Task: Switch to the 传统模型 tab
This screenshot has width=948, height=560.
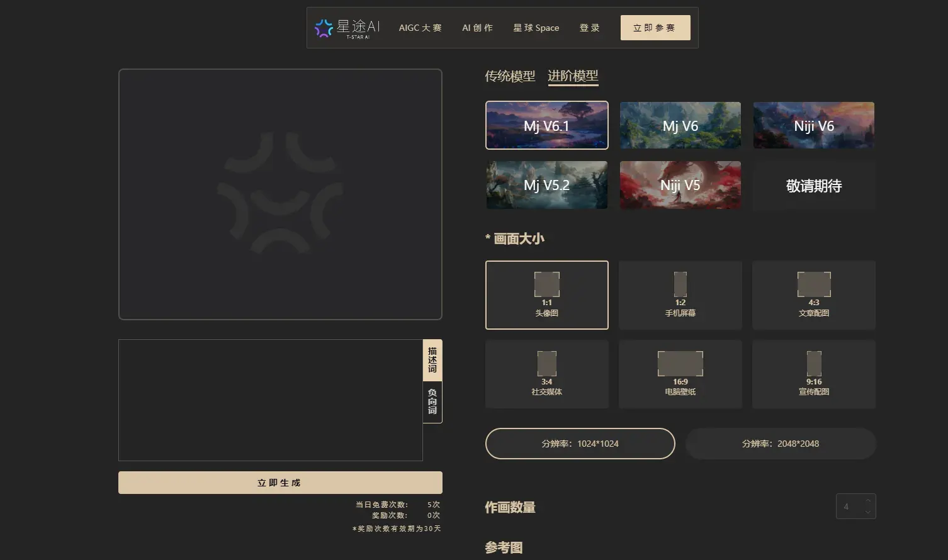Action: 510,76
